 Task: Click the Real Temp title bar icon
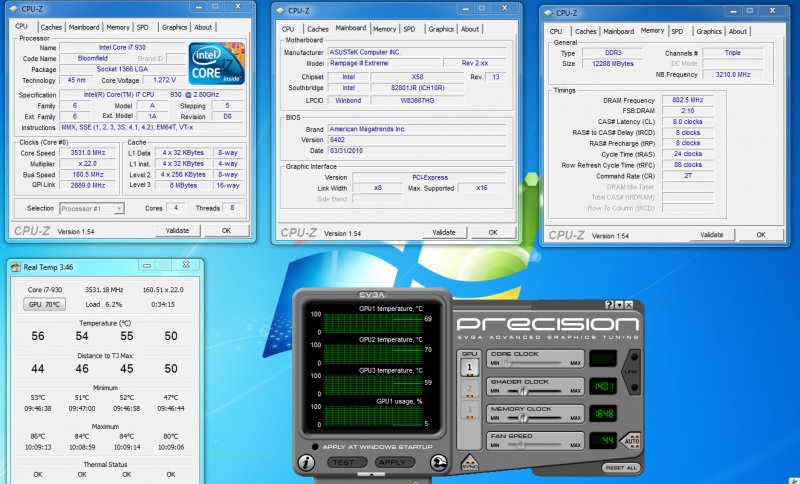14,268
